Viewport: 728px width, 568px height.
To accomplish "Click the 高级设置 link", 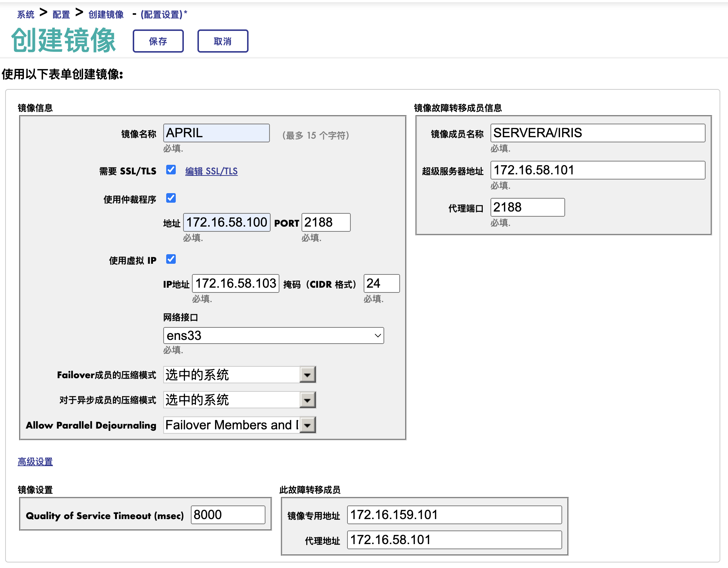I will click(35, 461).
